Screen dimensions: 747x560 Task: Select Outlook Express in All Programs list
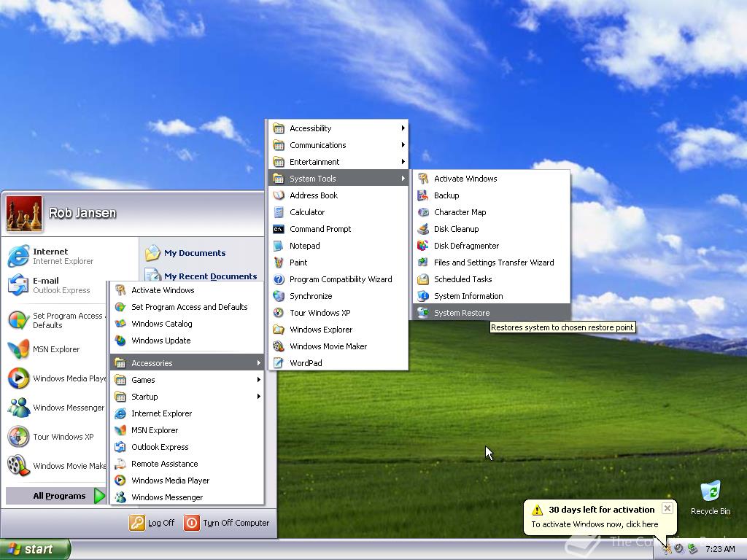click(x=187, y=447)
